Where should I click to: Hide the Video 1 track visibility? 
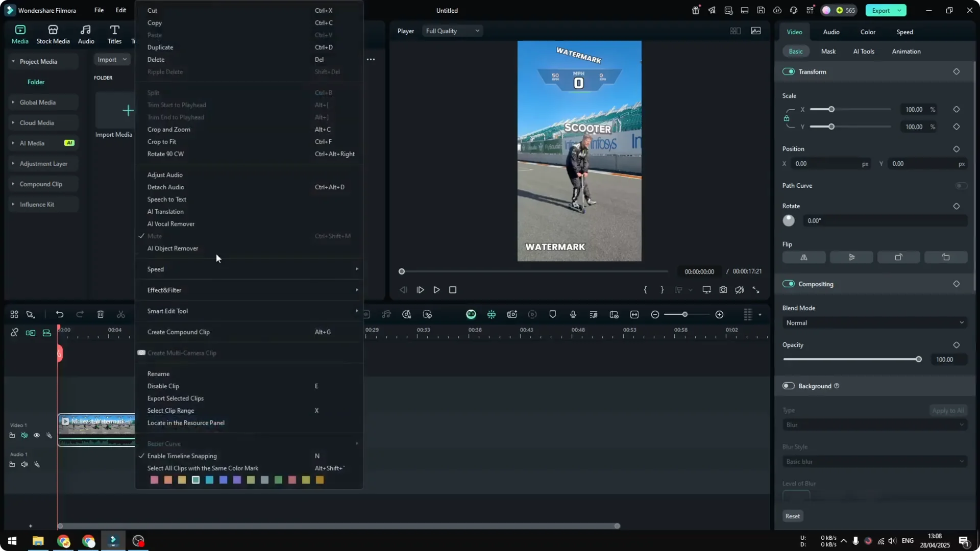(36, 435)
